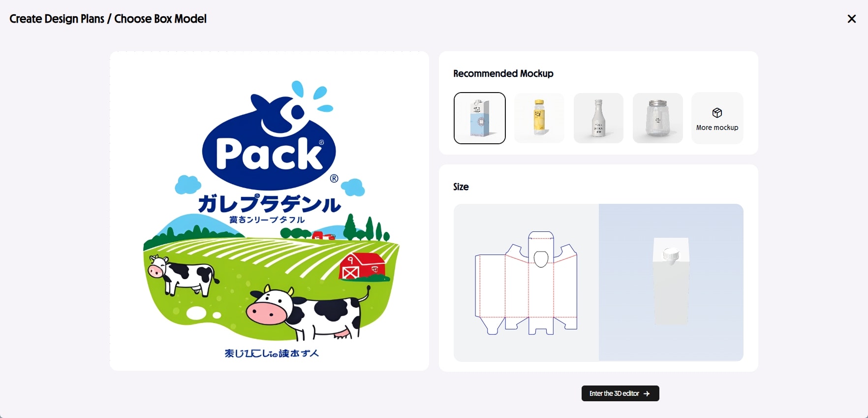
Task: Open the More mockup option
Action: pyautogui.click(x=717, y=118)
